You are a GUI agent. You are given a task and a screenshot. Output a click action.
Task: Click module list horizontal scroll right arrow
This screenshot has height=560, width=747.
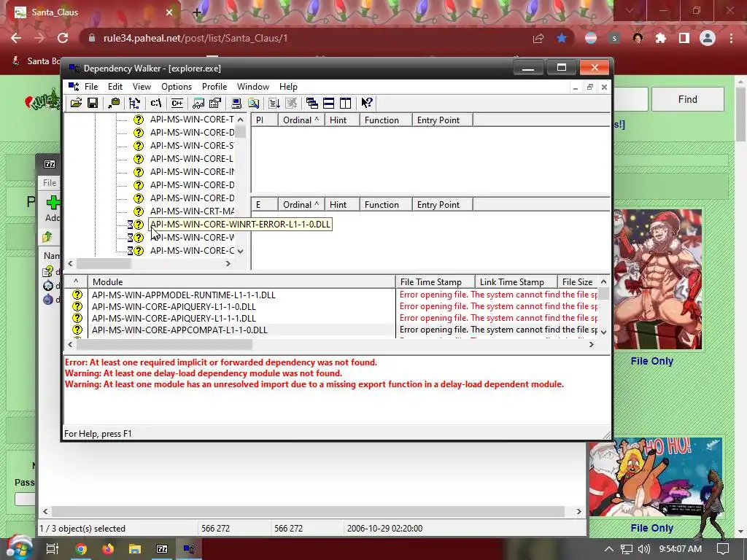pos(591,344)
